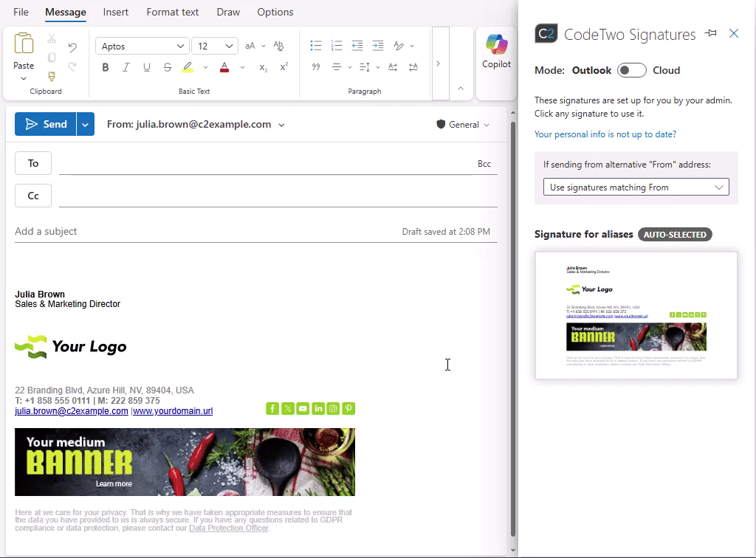The image size is (756, 558).
Task: Click the right-to-left text direction icon
Action: (413, 67)
